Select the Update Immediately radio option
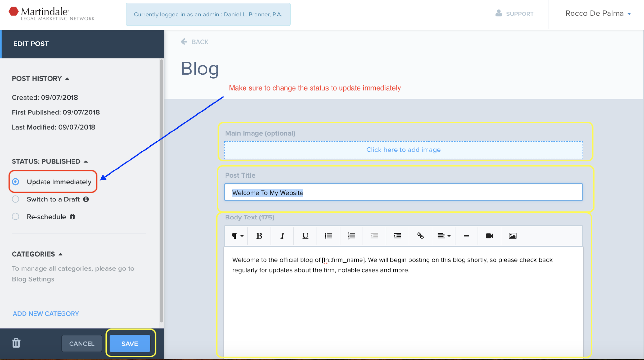This screenshot has height=360, width=644. [x=15, y=182]
